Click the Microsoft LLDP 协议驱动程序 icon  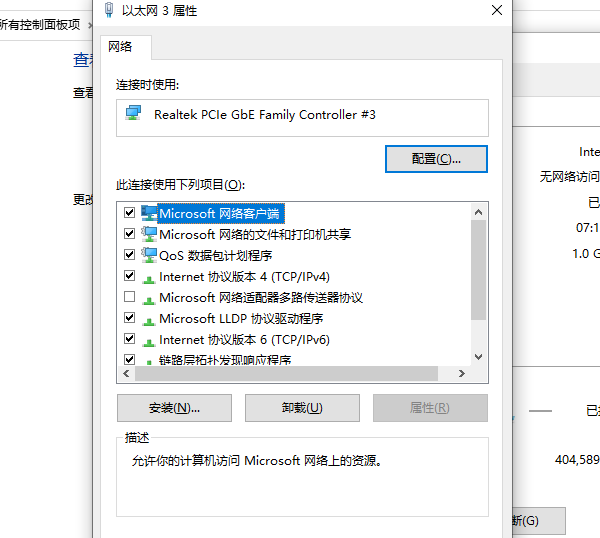click(148, 321)
